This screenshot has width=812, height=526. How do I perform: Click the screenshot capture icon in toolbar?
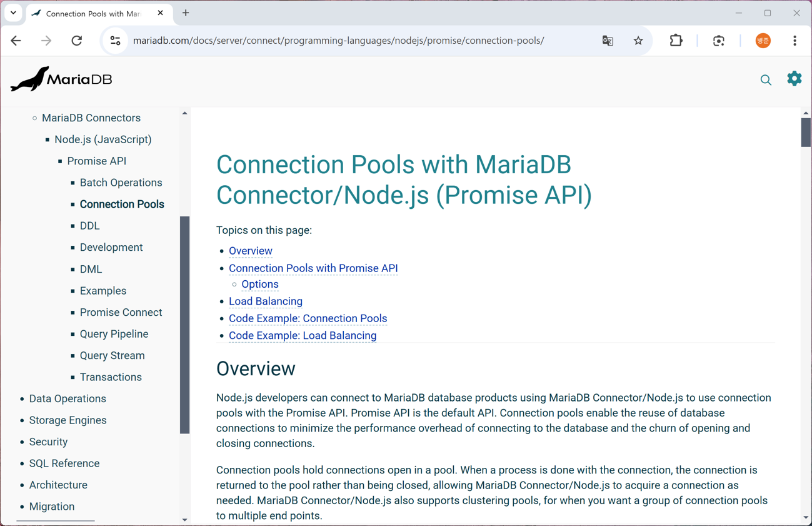(719, 41)
